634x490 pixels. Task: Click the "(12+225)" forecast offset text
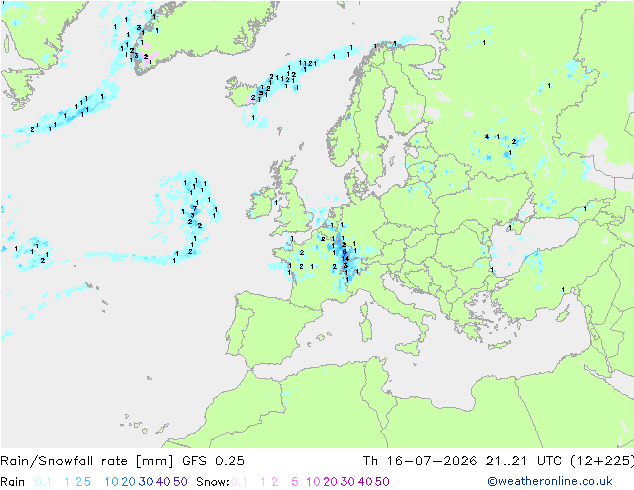click(x=602, y=461)
